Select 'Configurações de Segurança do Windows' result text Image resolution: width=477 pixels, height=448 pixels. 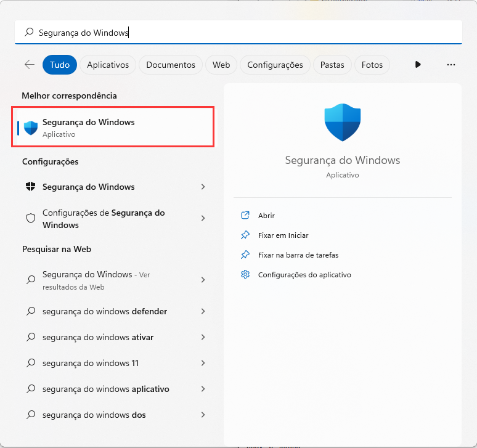tap(104, 219)
